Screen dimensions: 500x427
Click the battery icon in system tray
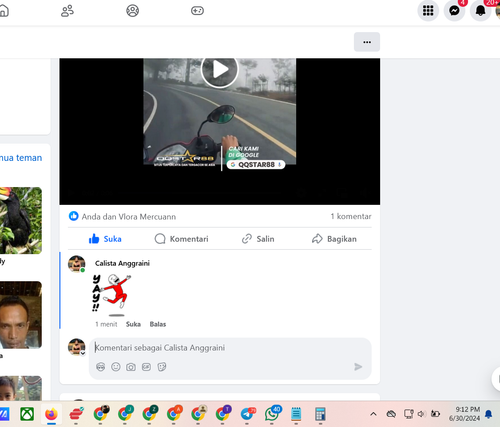point(435,414)
